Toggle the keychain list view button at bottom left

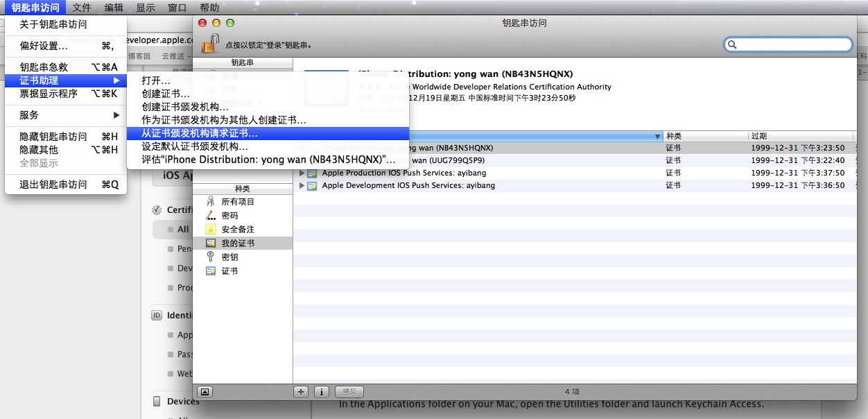click(205, 391)
